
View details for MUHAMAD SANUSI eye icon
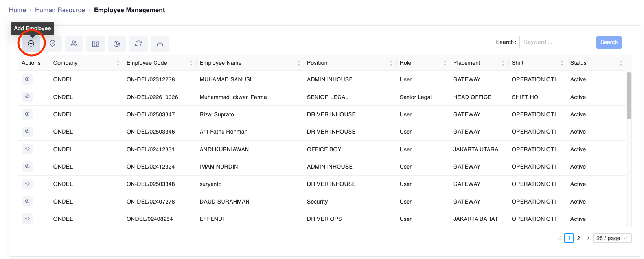pos(27,79)
